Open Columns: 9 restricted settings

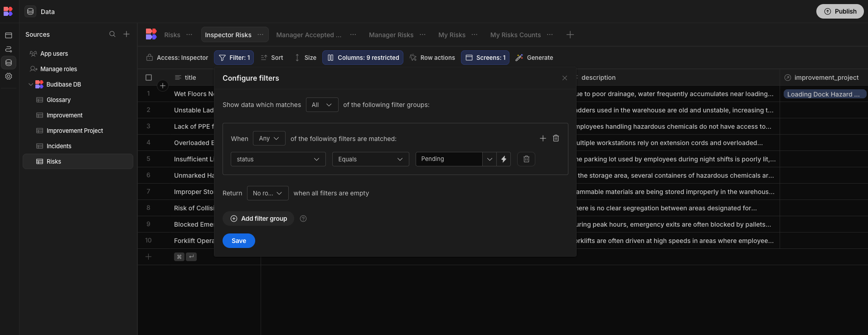[x=363, y=58]
